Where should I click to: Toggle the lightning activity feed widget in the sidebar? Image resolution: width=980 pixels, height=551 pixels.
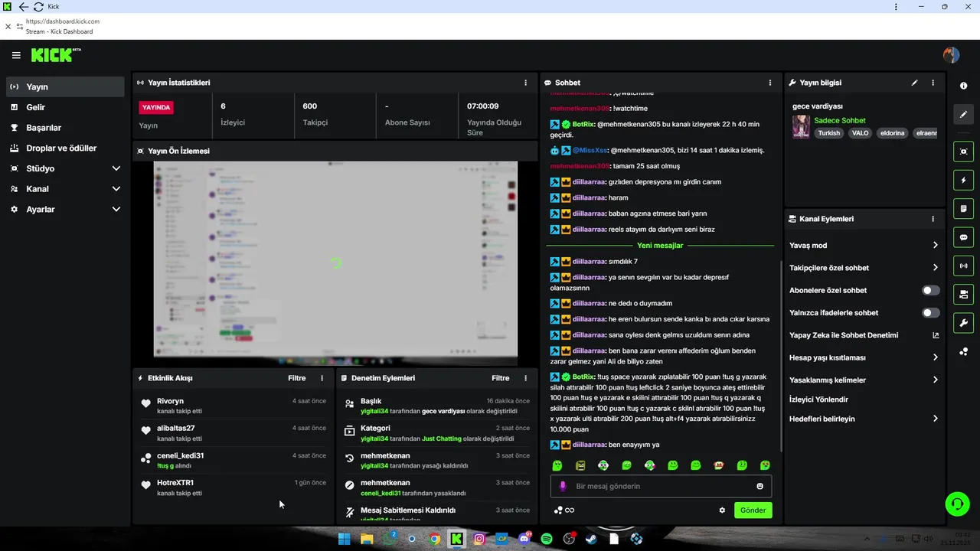coord(963,181)
